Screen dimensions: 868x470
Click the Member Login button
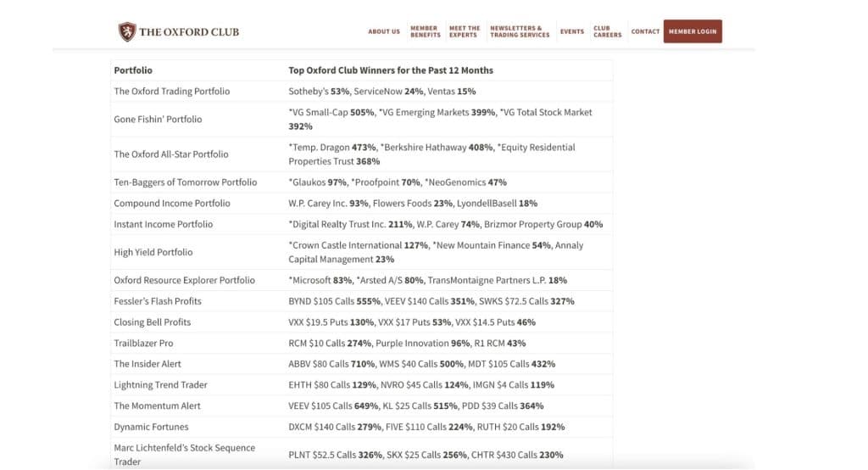pos(693,31)
